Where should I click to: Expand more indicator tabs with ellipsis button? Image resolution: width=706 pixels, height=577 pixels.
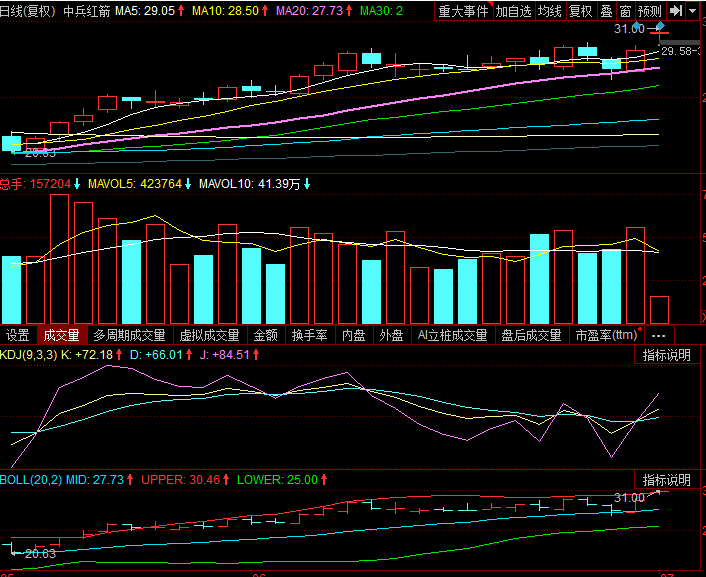[x=659, y=335]
